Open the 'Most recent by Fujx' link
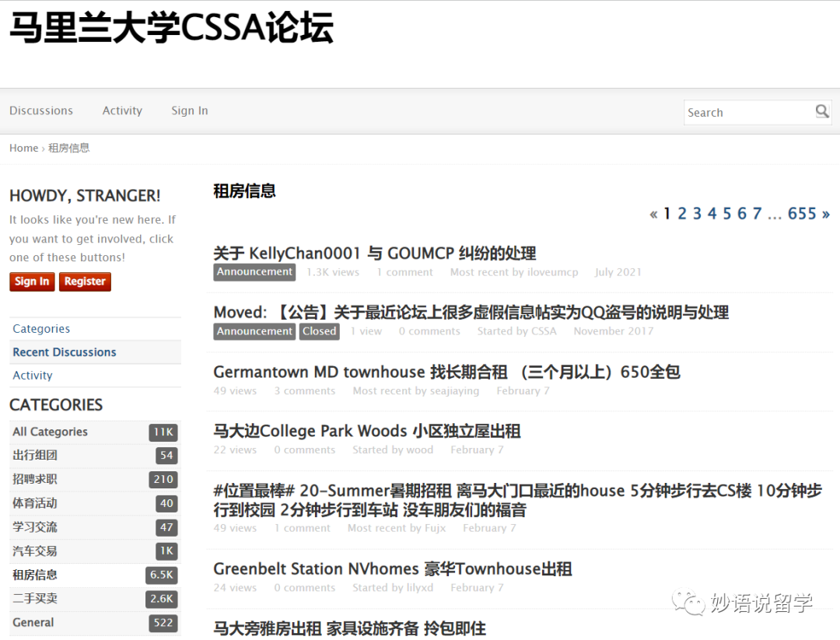Viewport: 840px width, 640px height. coord(397,528)
